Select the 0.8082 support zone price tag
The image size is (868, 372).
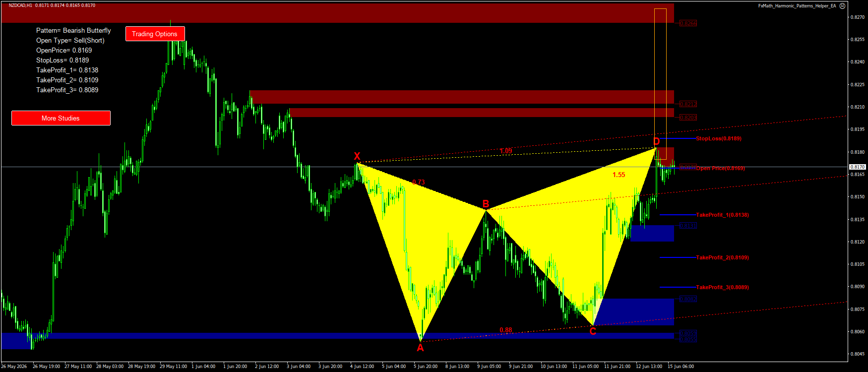click(688, 299)
